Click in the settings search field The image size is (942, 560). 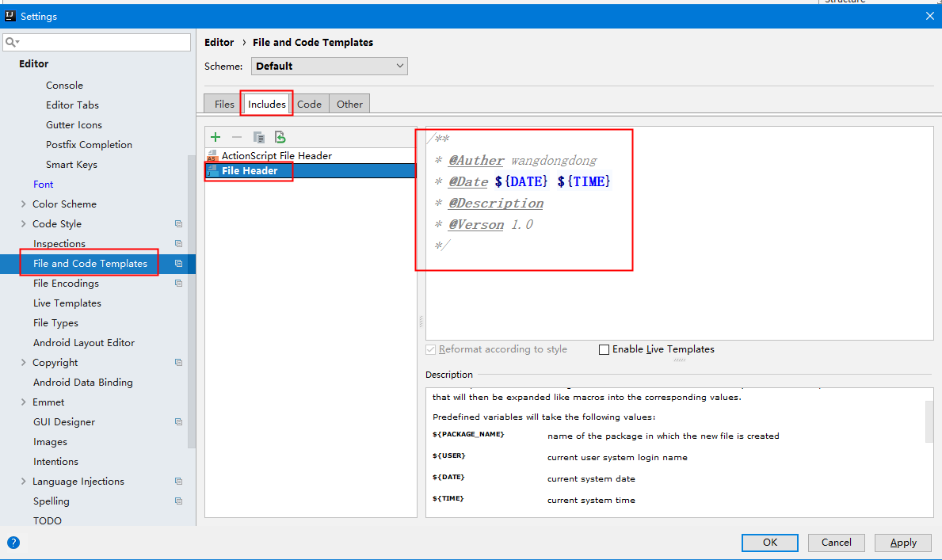click(x=97, y=42)
